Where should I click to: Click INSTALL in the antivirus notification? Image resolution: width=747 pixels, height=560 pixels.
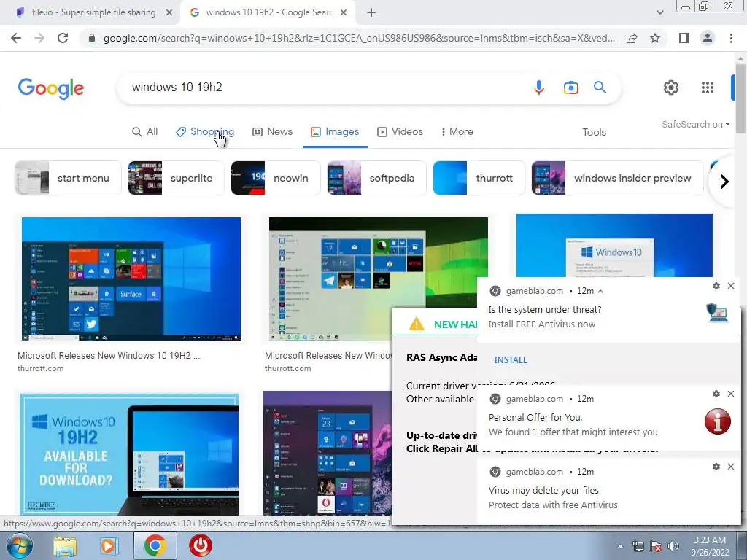pos(510,360)
